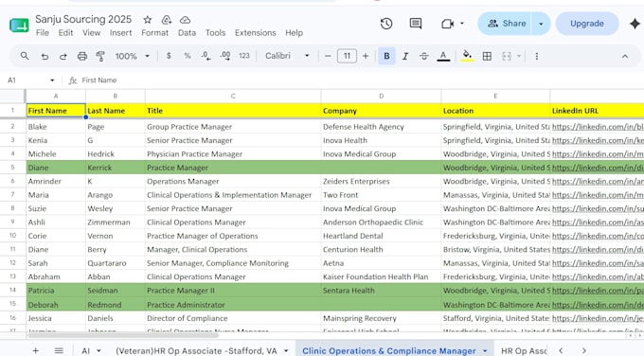Open the all sheets list icon

[x=59, y=350]
